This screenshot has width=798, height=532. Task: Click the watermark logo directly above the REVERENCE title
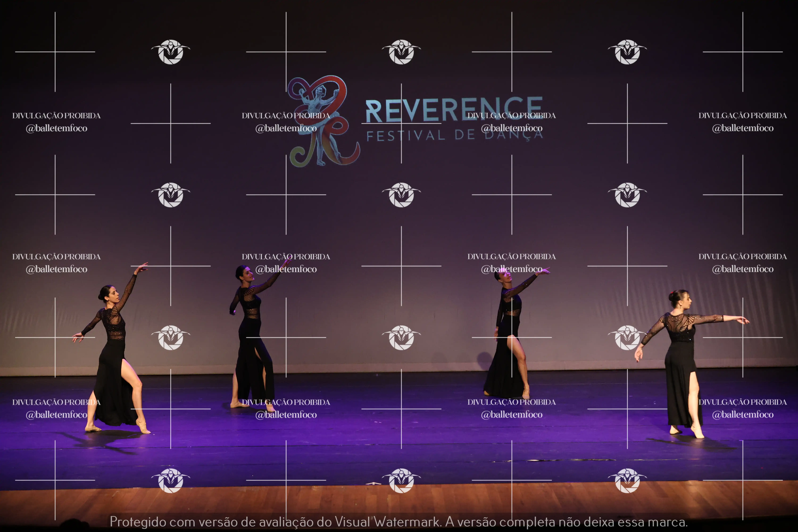(x=401, y=52)
